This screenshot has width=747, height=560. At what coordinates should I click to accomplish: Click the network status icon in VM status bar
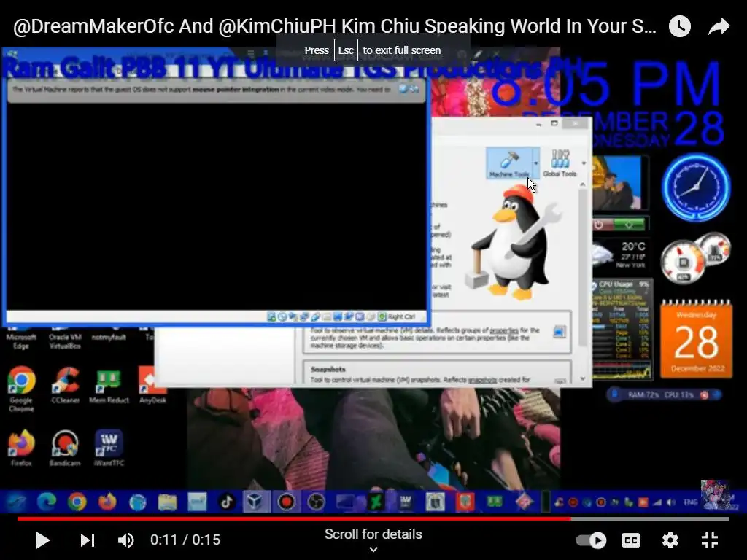[304, 316]
